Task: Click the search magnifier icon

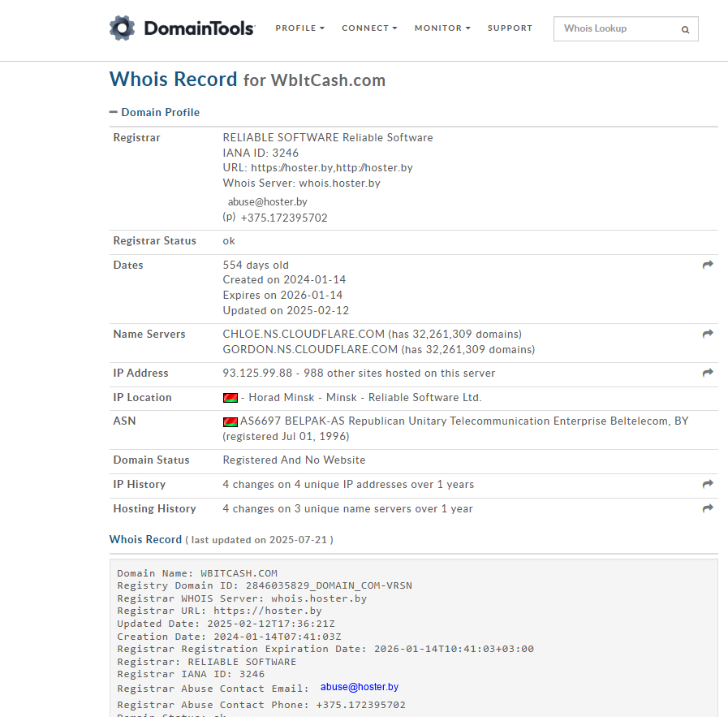Action: click(685, 30)
